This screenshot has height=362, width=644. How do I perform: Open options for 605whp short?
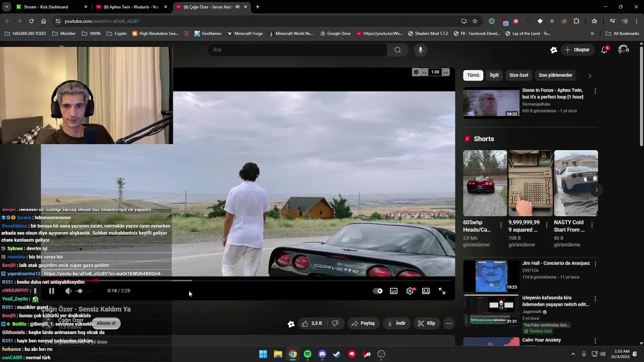click(501, 225)
